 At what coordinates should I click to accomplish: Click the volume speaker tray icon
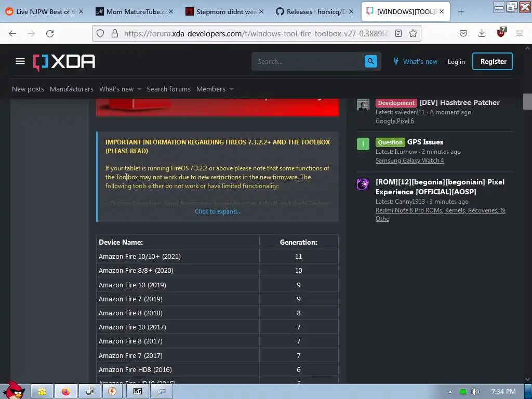(x=475, y=392)
